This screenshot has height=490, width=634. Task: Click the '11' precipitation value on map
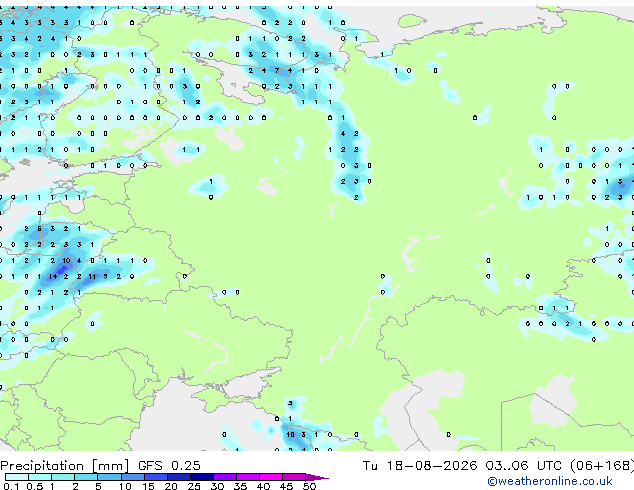coord(92,277)
